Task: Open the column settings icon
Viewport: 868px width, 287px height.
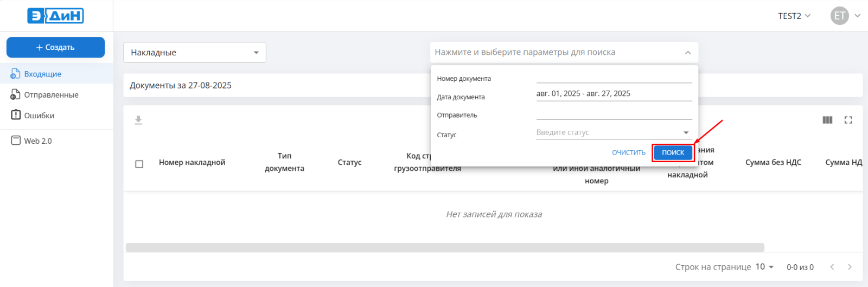Action: click(827, 120)
